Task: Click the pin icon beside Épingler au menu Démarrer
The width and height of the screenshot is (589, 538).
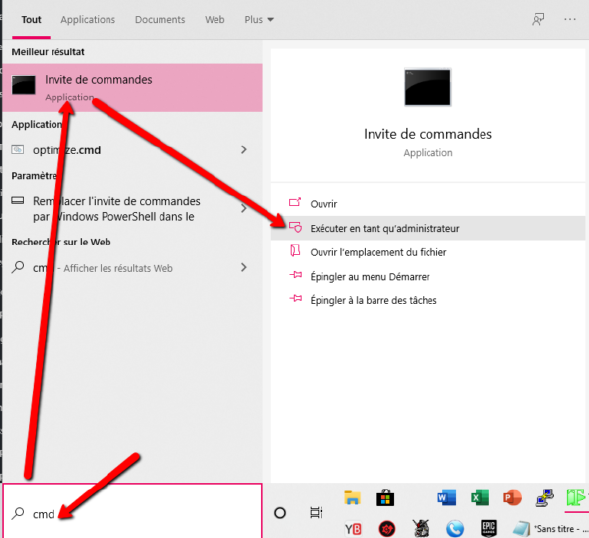Action: pos(295,275)
